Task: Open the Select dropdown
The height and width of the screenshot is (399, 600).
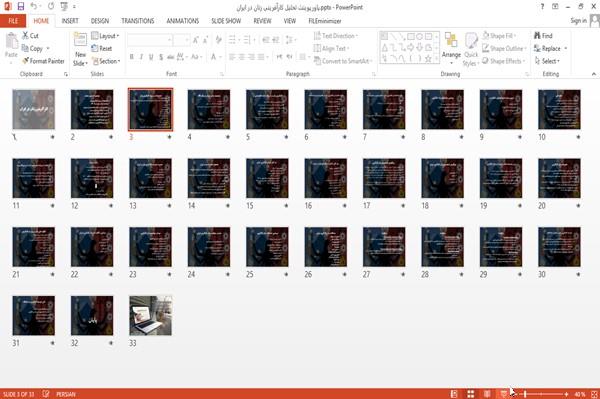Action: click(547, 61)
